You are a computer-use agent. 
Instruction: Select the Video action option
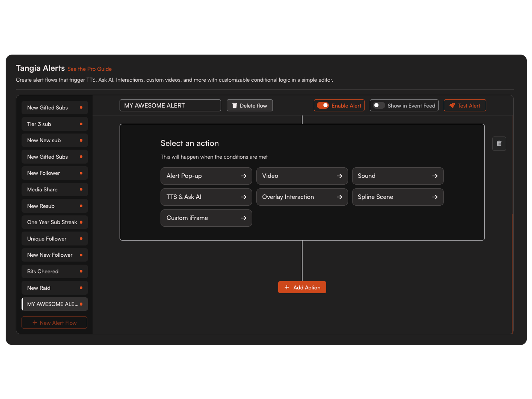click(301, 176)
